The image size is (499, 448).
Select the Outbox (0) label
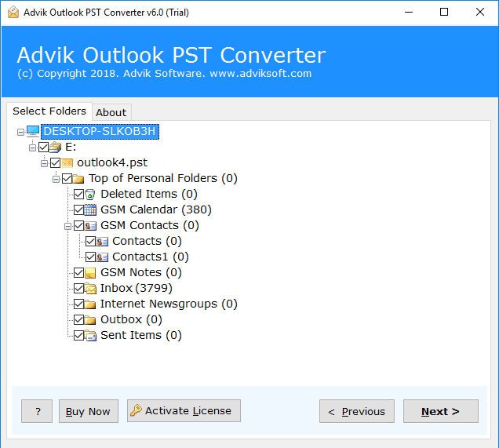pos(131,319)
